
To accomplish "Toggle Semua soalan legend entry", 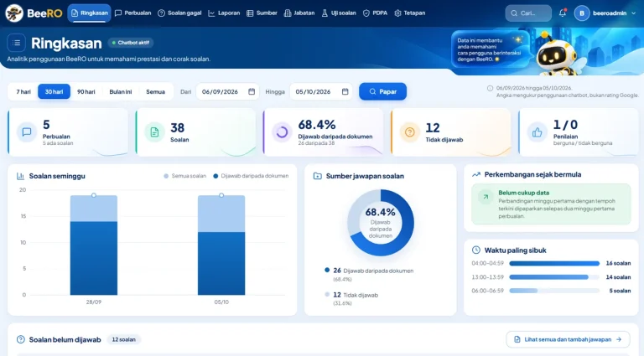I will [x=184, y=176].
